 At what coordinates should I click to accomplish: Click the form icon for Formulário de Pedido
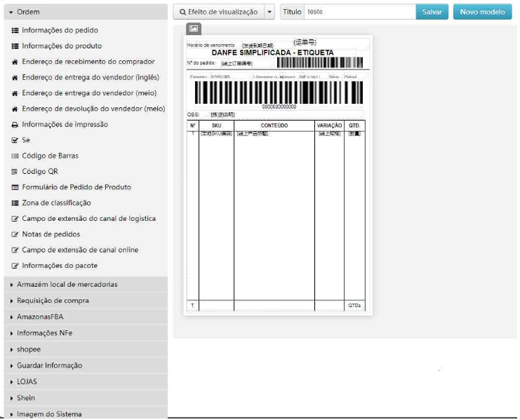[15, 187]
